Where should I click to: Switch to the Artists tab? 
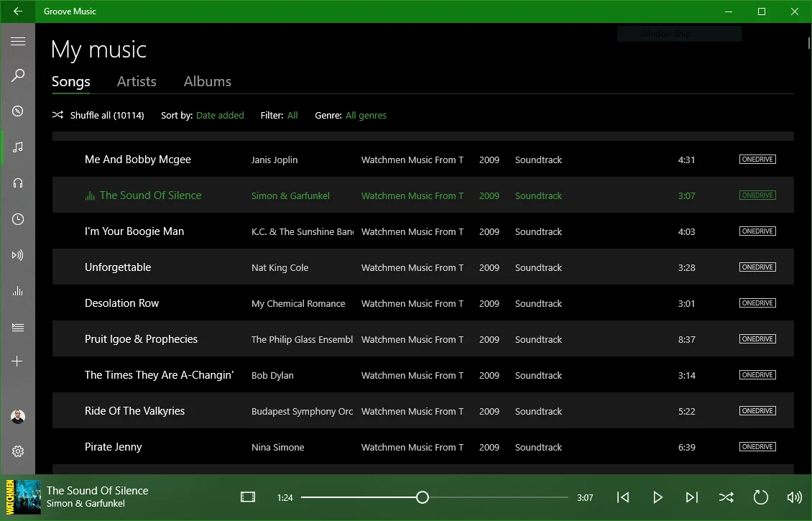coord(137,81)
